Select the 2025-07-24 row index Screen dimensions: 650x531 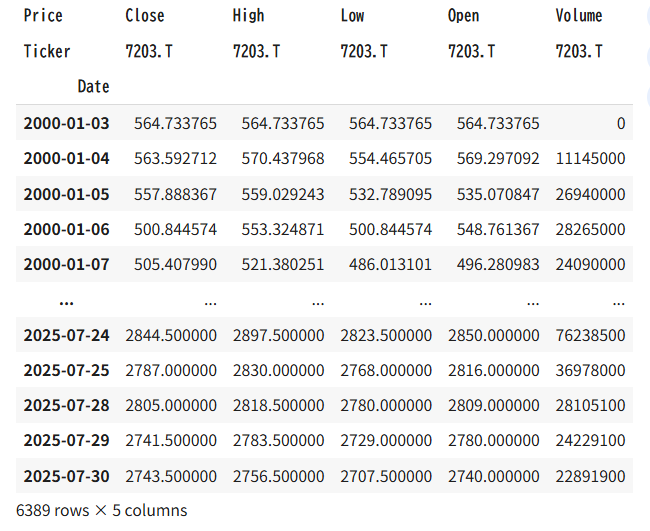tap(66, 335)
